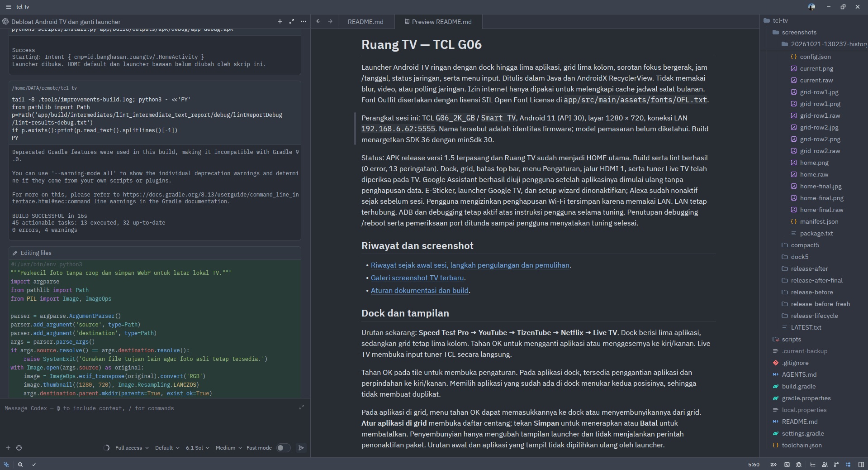The height and width of the screenshot is (470, 868).
Task: Open the application hamburger menu
Action: point(8,7)
